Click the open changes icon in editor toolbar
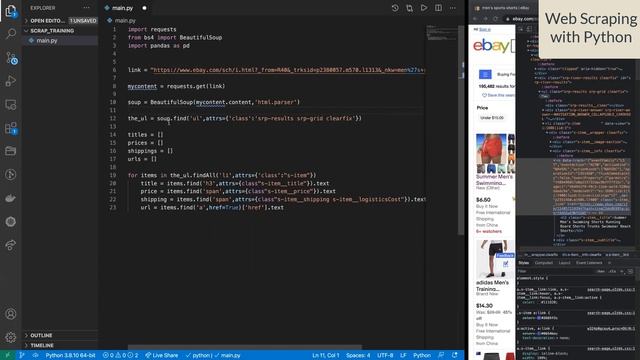The height and width of the screenshot is (360, 640). [x=409, y=8]
